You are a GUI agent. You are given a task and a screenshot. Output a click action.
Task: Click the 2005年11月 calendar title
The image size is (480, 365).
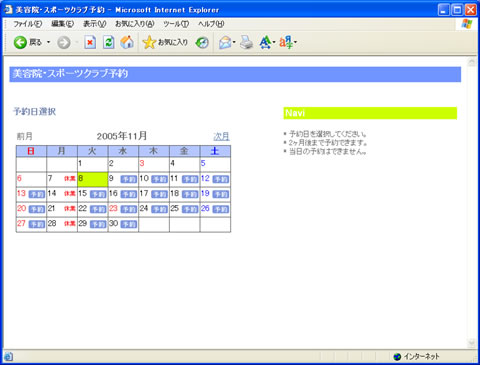click(x=122, y=136)
